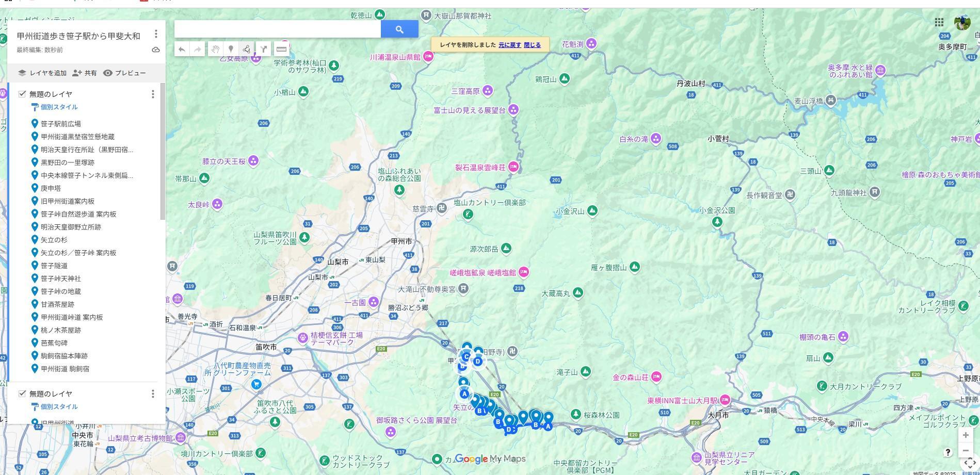This screenshot has height=475, width=980.
Task: Zoom in with the plus button
Action: coord(966,435)
